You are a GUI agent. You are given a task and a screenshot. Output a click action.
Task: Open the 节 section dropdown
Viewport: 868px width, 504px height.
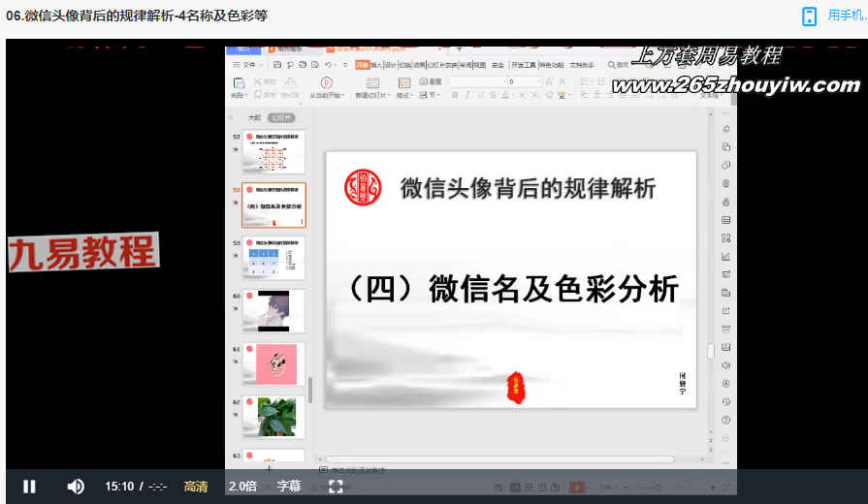(x=429, y=95)
